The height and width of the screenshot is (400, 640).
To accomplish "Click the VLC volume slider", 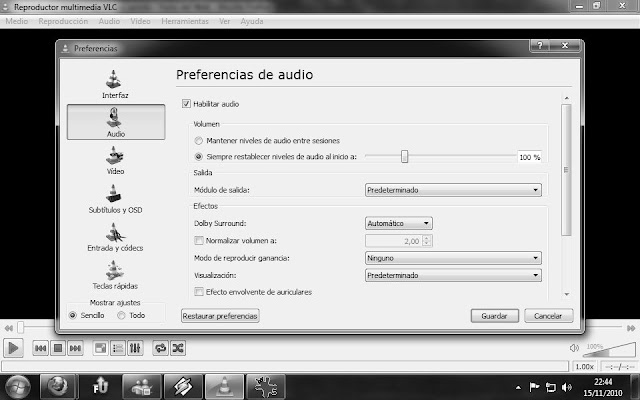I will [611, 349].
